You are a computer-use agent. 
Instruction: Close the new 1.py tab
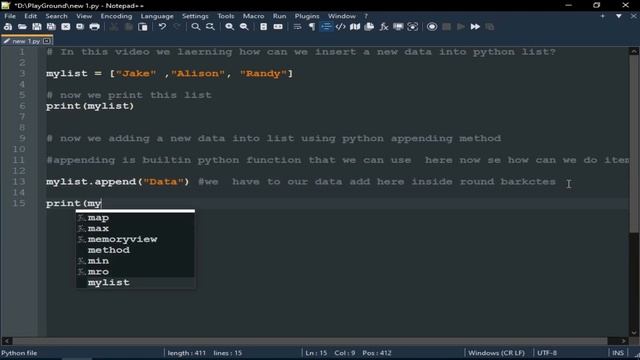pos(47,41)
